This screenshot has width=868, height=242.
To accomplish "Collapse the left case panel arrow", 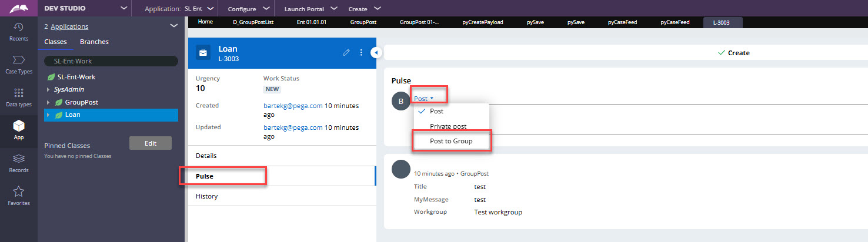I will point(375,53).
